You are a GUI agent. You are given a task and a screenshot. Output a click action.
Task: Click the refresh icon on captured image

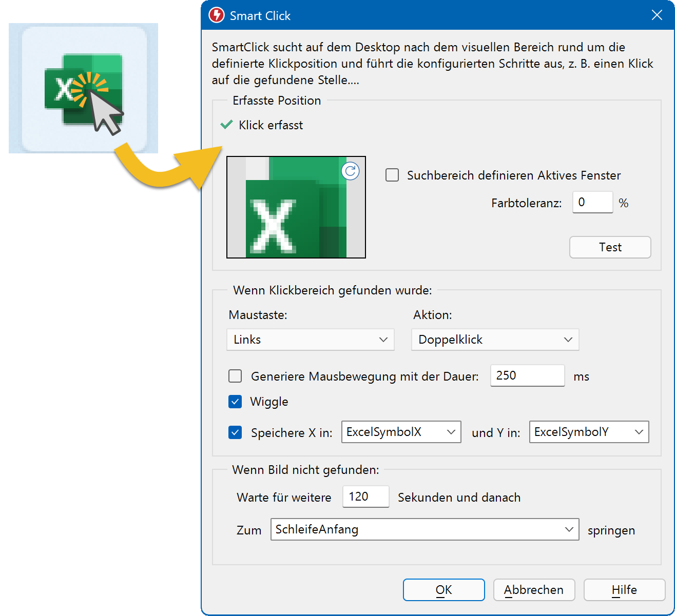click(x=351, y=171)
